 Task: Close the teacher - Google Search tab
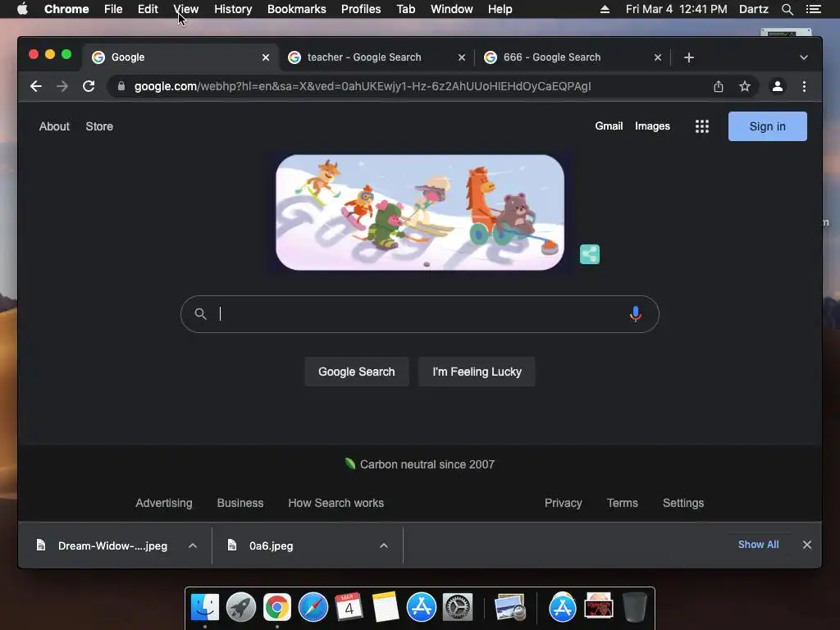point(462,57)
